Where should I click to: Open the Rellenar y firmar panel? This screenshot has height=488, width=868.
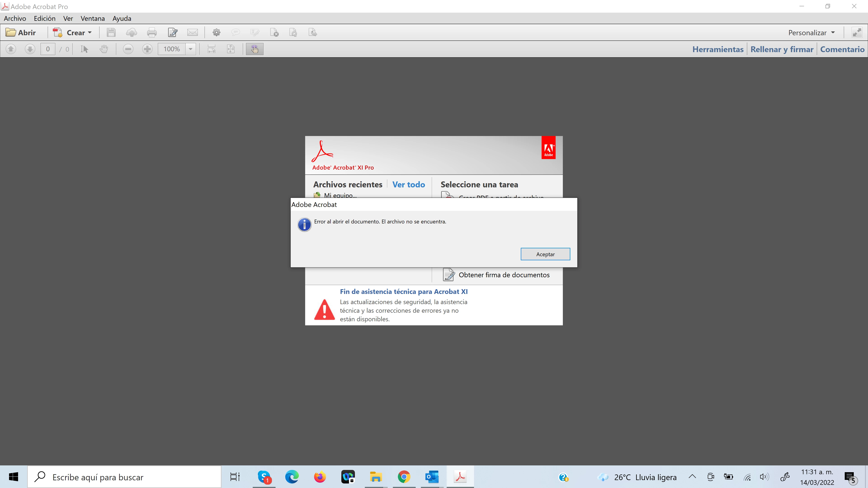[782, 49]
